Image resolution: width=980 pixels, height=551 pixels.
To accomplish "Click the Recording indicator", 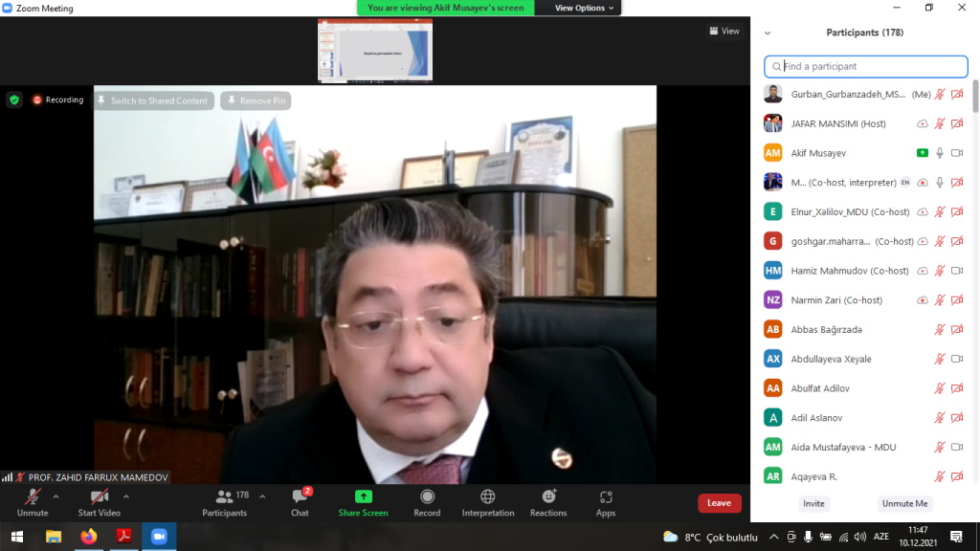I will [x=58, y=99].
